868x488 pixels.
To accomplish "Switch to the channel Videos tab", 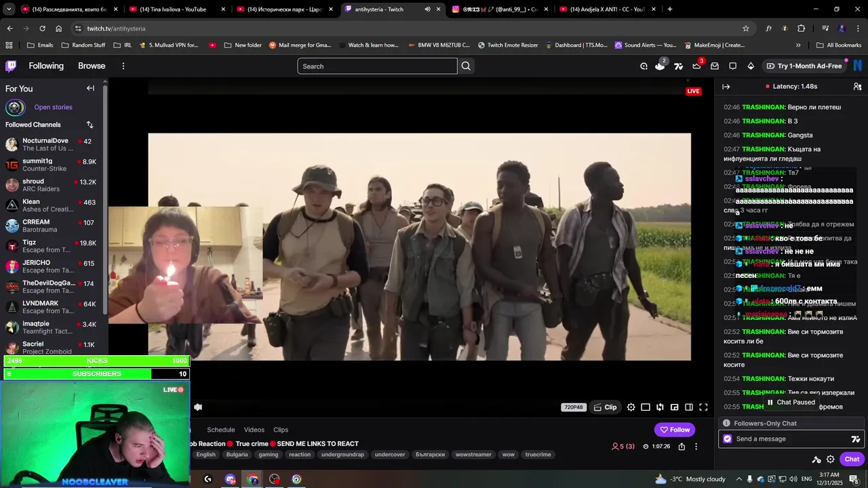I will [254, 430].
